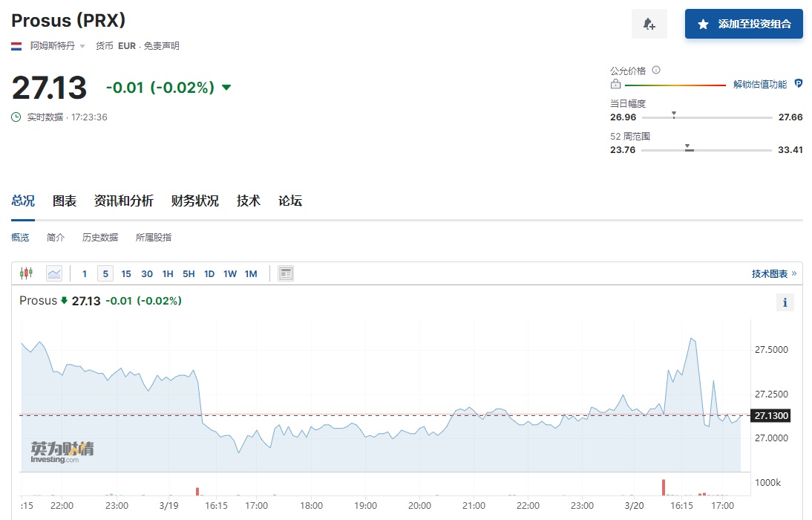Open the 技术图表 expander link

773,273
